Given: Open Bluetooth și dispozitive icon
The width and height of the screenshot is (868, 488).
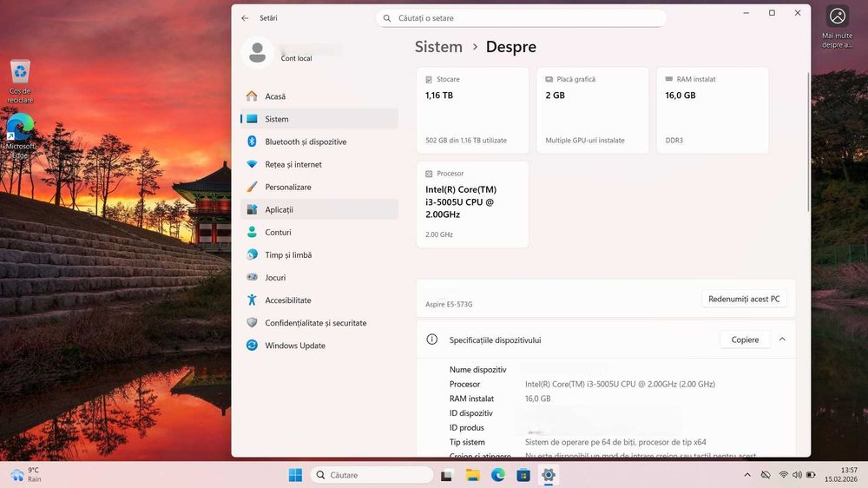Looking at the screenshot, I should pos(252,142).
